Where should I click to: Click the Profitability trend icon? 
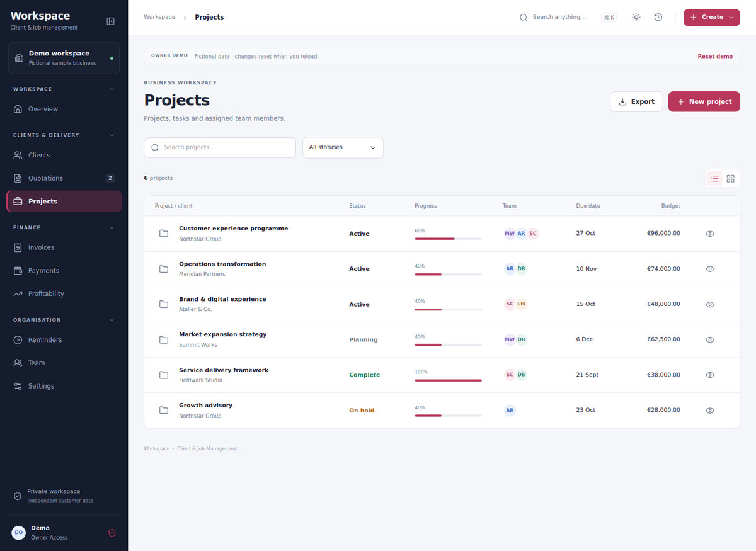click(x=18, y=293)
